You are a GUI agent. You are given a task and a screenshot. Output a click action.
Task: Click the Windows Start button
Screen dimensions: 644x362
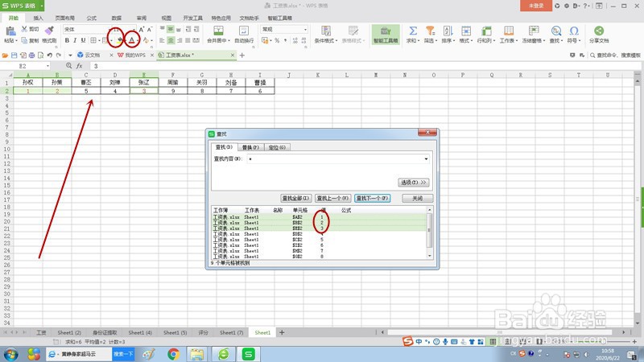pos(11,354)
